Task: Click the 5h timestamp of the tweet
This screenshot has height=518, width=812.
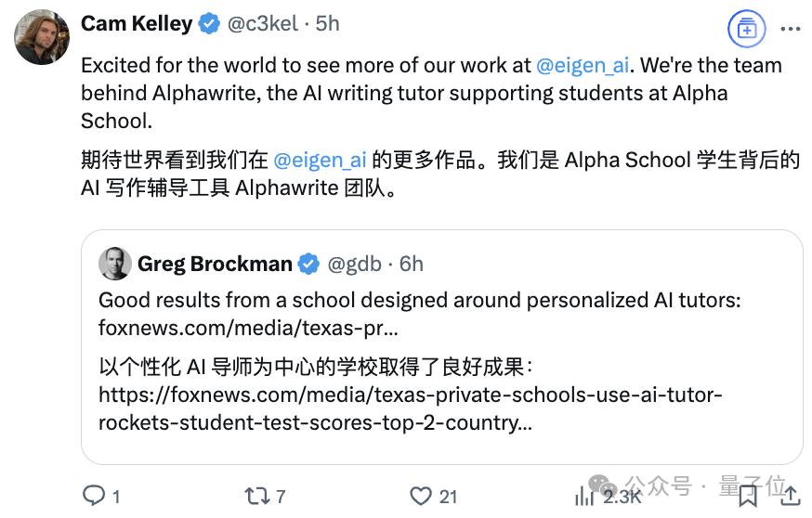Action: pyautogui.click(x=328, y=24)
